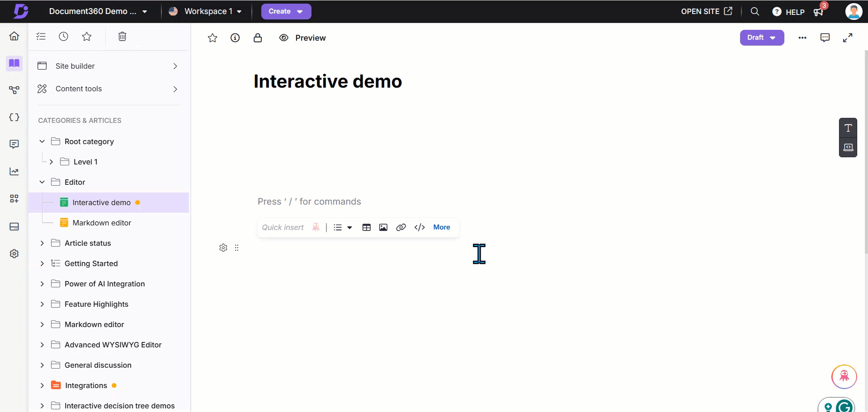Insert a code block via the quick insert toolbar
Viewport: 868px width, 412px height.
(420, 227)
